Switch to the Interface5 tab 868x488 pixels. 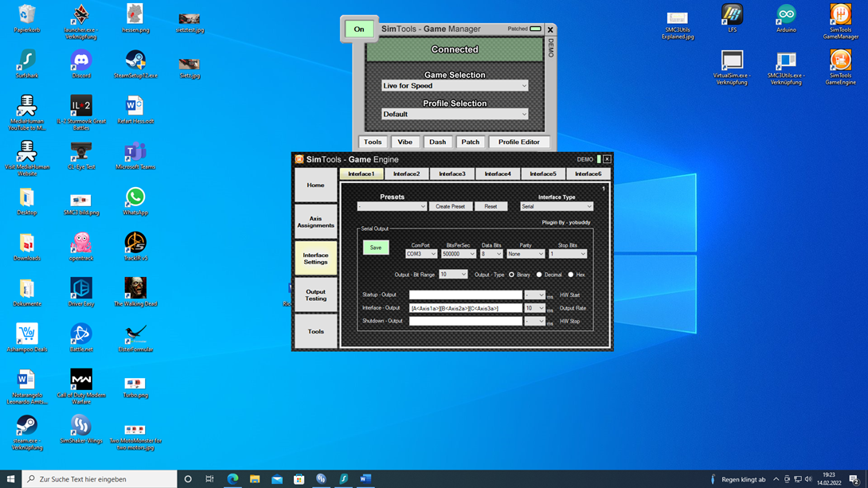pyautogui.click(x=543, y=174)
